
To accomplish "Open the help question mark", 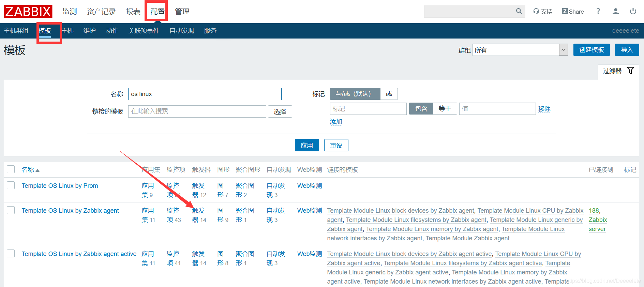I will 598,11.
